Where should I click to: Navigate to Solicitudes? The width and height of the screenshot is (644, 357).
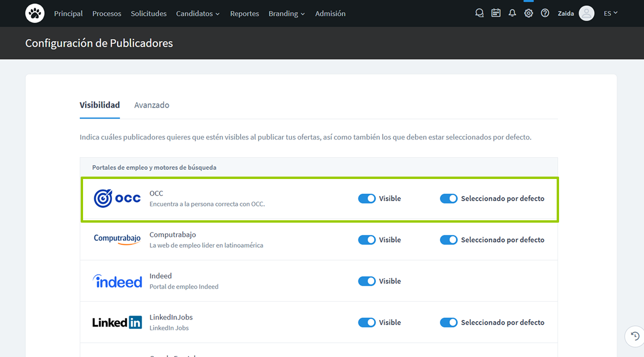[148, 13]
